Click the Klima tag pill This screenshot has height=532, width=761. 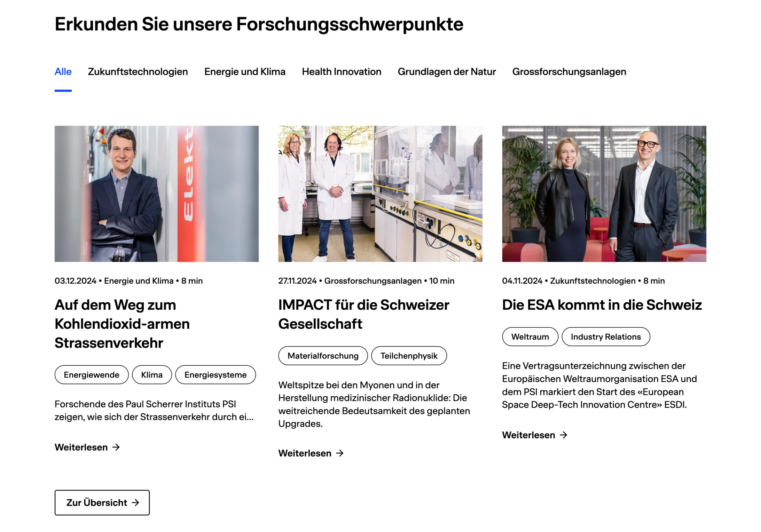[x=152, y=375]
